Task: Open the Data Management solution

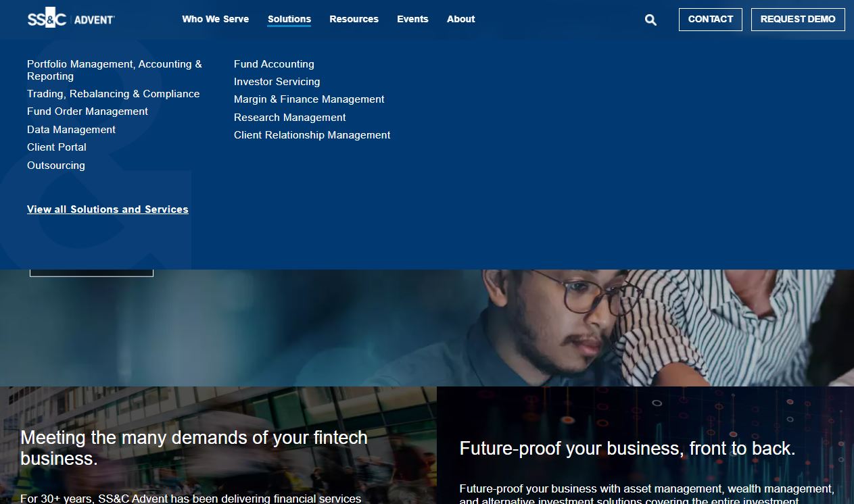Action: pyautogui.click(x=71, y=130)
